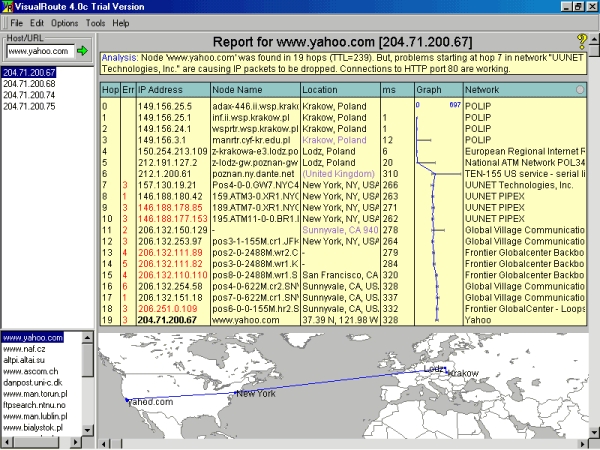Click the report title www.yahoo.com [204.71.200.67]
Viewport: 600px width, 450px height.
(374, 42)
